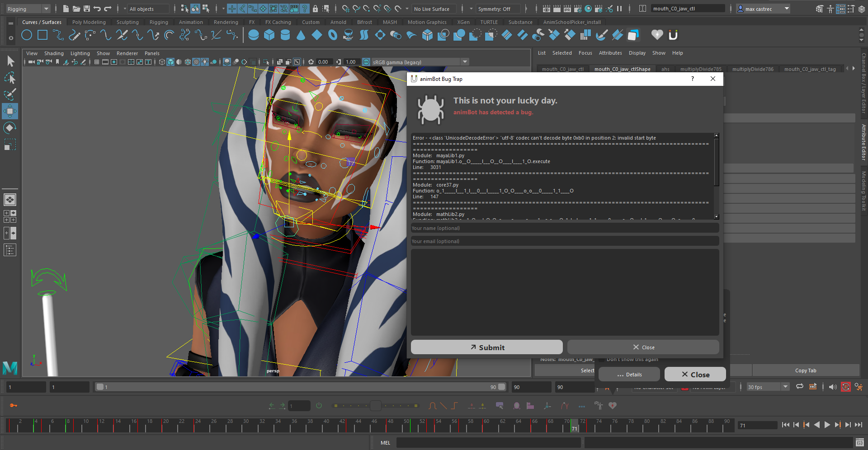Toggle viewport grid display
The image size is (868, 450).
click(x=97, y=62)
